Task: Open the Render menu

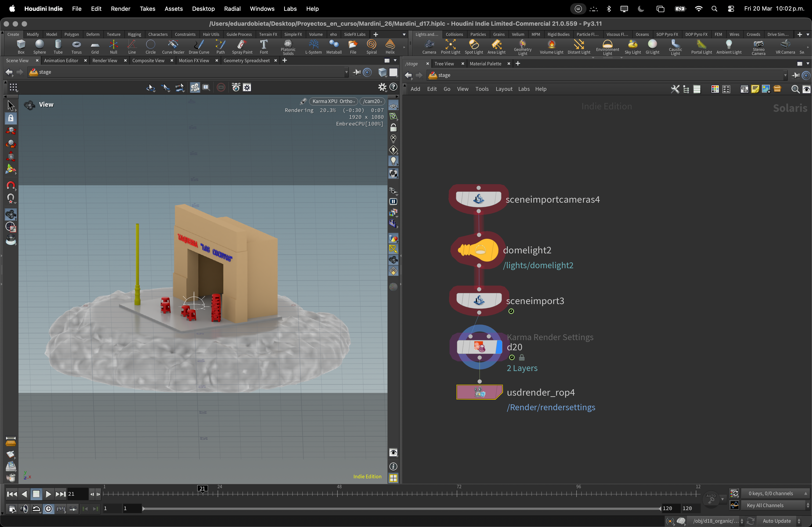Action: [x=120, y=9]
